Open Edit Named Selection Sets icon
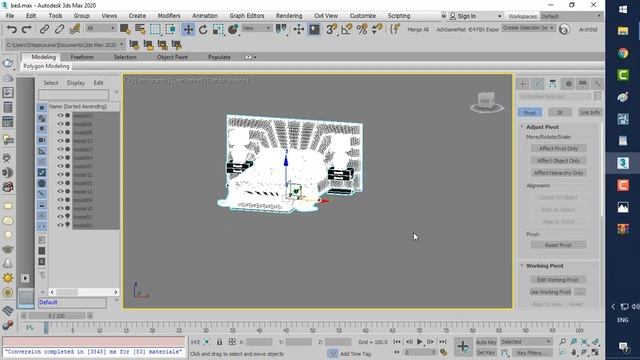The height and width of the screenshot is (360, 640). point(395,29)
